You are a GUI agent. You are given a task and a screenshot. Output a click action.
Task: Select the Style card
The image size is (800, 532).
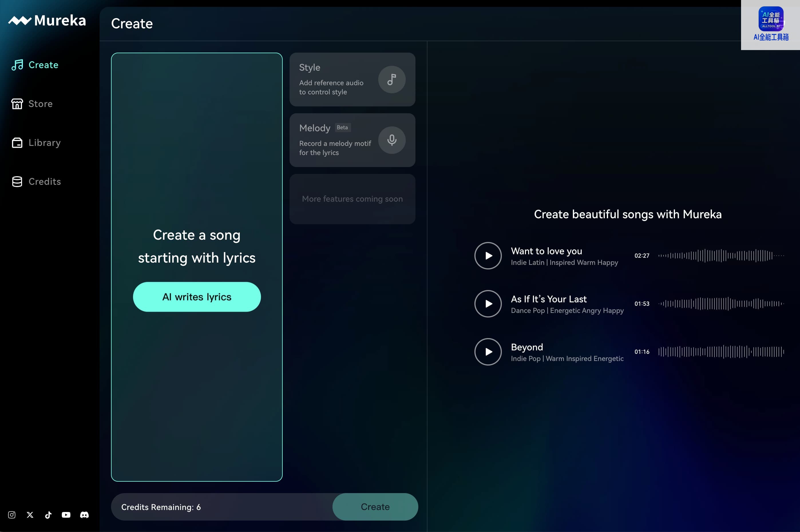pos(352,80)
